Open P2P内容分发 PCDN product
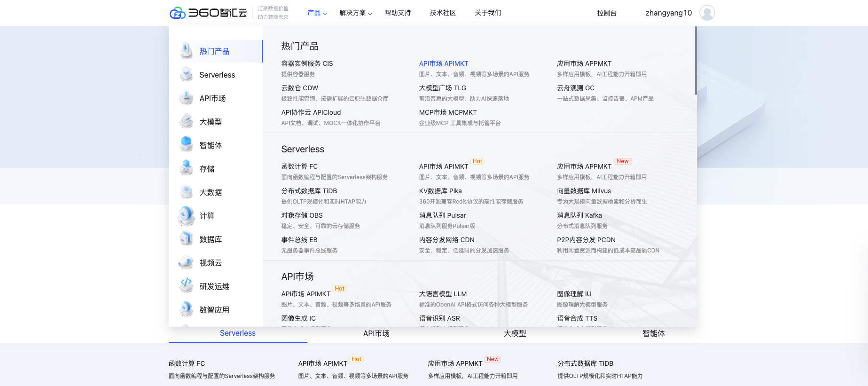The image size is (868, 386). pos(586,240)
